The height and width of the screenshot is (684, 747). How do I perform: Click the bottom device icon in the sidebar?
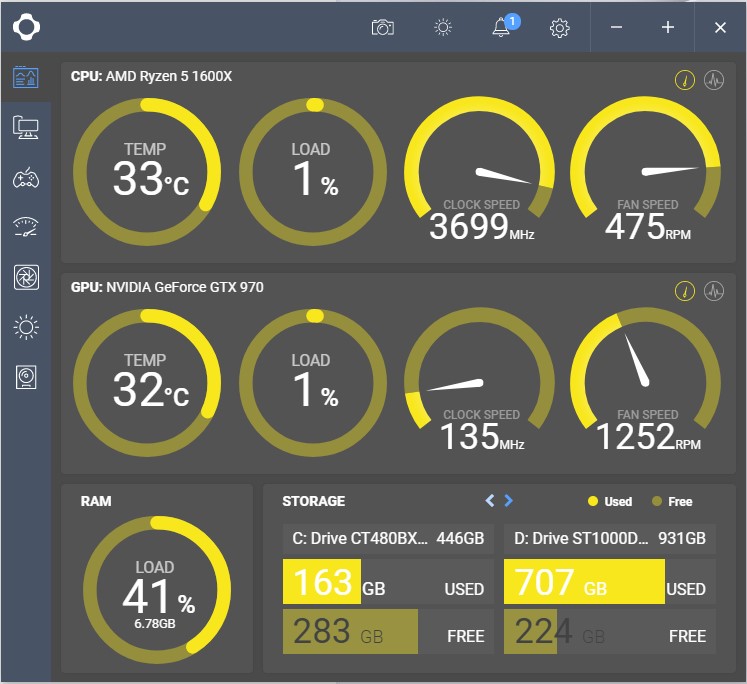[x=26, y=377]
